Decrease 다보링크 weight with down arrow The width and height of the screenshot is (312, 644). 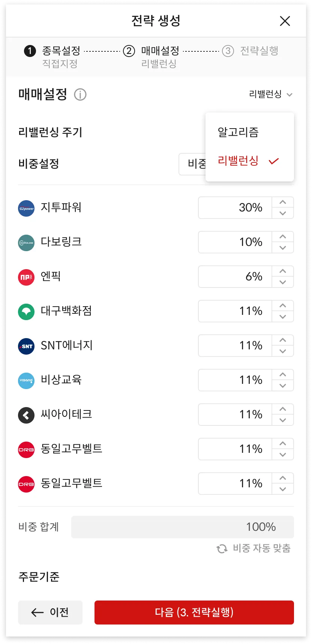coord(283,248)
